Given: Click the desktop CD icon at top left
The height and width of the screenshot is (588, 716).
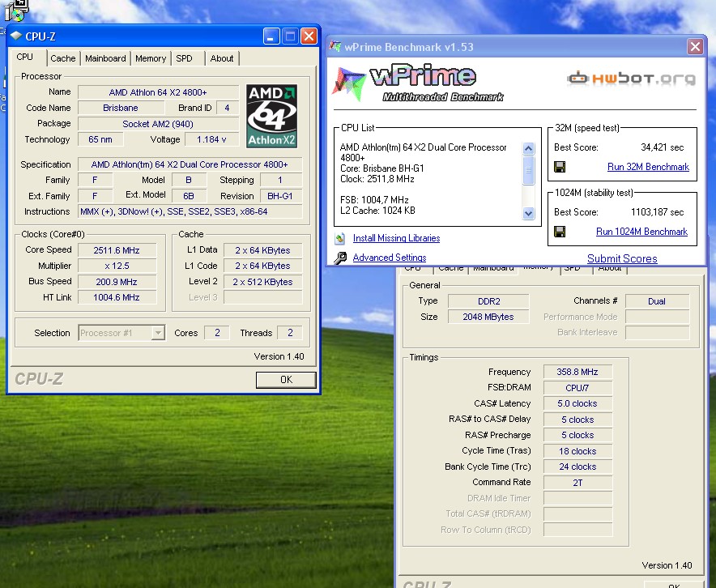Looking at the screenshot, I should [15, 11].
